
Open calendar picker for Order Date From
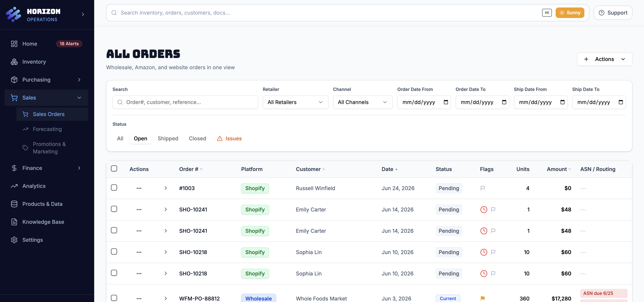(x=446, y=102)
